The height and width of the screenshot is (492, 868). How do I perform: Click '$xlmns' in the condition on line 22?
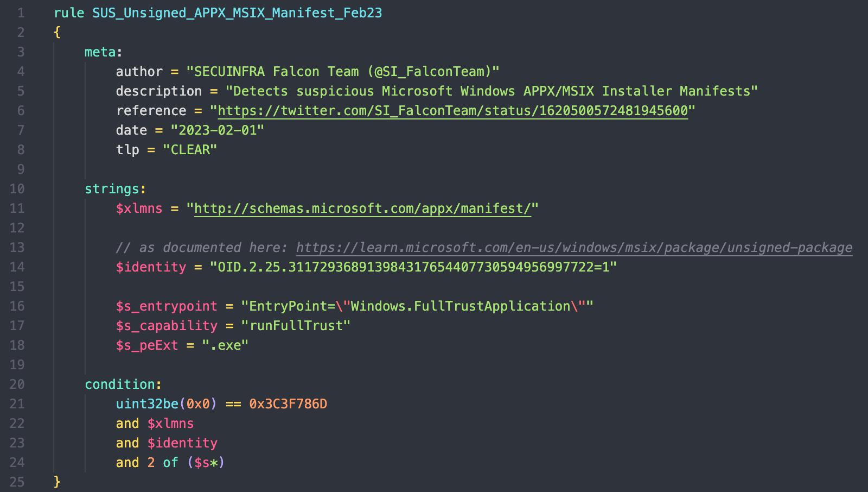(x=170, y=424)
